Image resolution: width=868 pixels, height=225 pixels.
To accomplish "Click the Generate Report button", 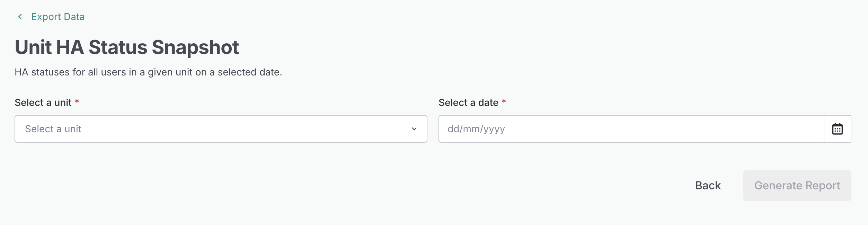I will point(797,186).
